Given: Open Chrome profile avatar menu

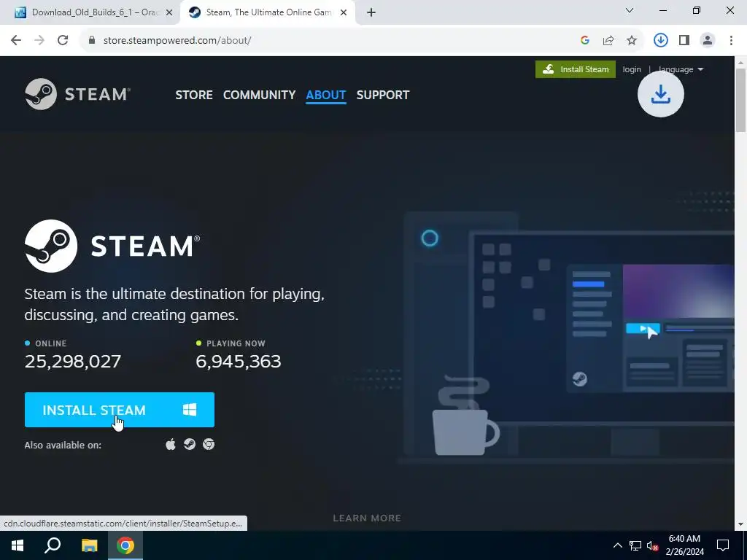Looking at the screenshot, I should pyautogui.click(x=708, y=41).
